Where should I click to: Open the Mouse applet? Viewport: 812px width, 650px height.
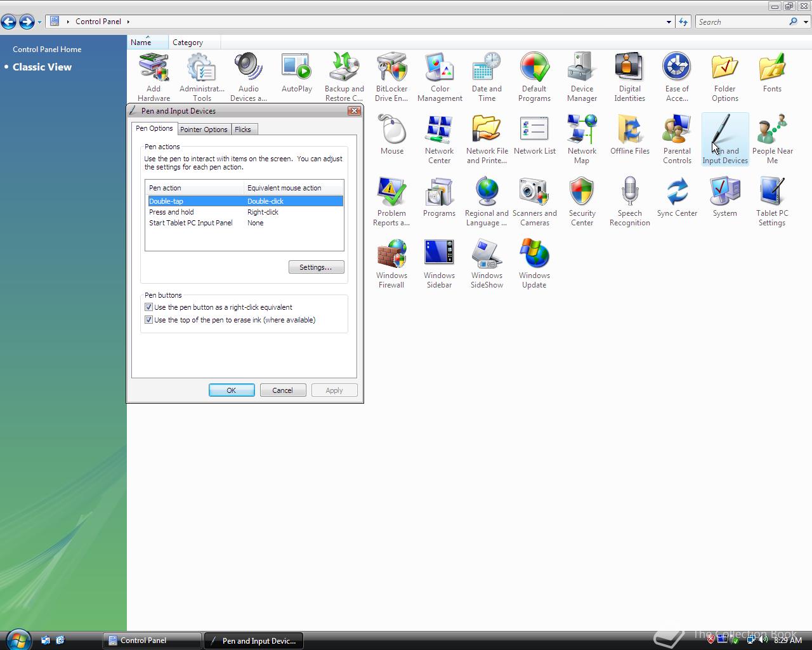392,135
